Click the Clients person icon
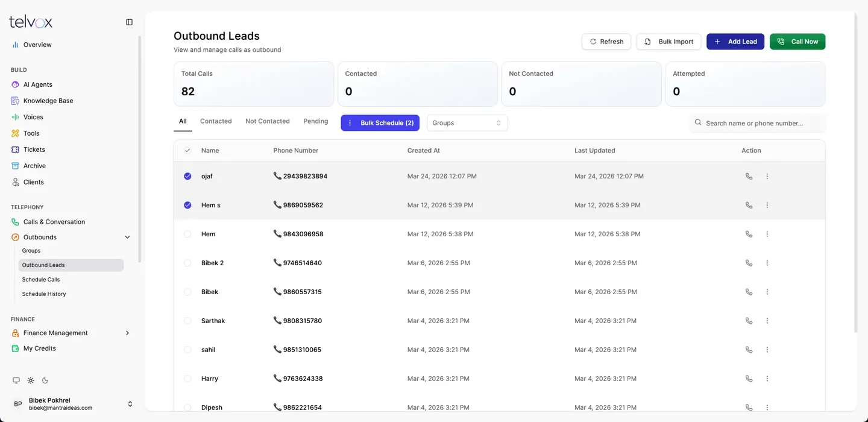Image resolution: width=868 pixels, height=422 pixels. click(16, 182)
